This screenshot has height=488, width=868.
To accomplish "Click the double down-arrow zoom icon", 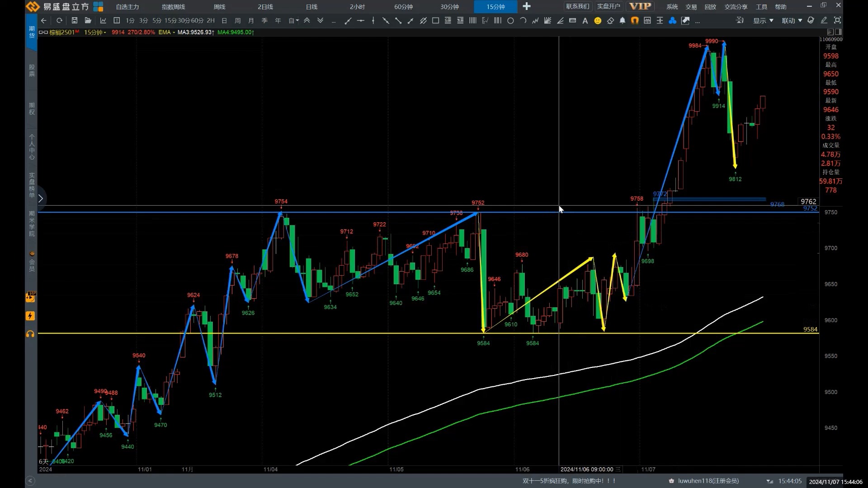I will (x=320, y=20).
